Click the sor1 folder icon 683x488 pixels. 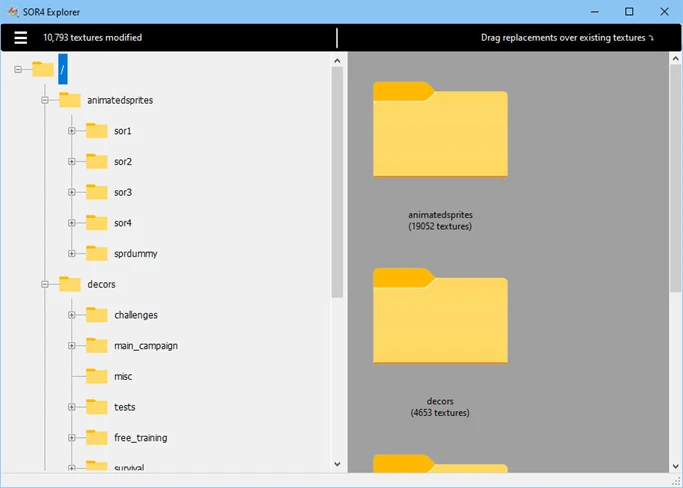click(97, 130)
